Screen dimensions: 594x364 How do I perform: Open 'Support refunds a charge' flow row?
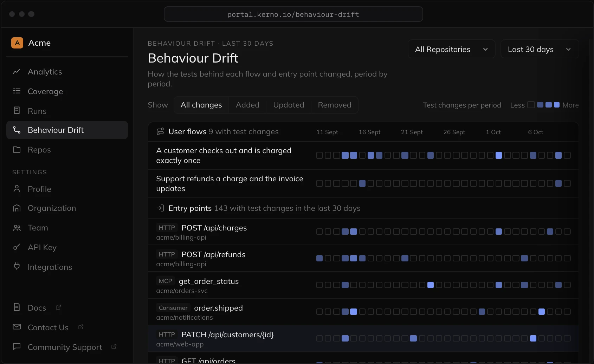coord(363,184)
